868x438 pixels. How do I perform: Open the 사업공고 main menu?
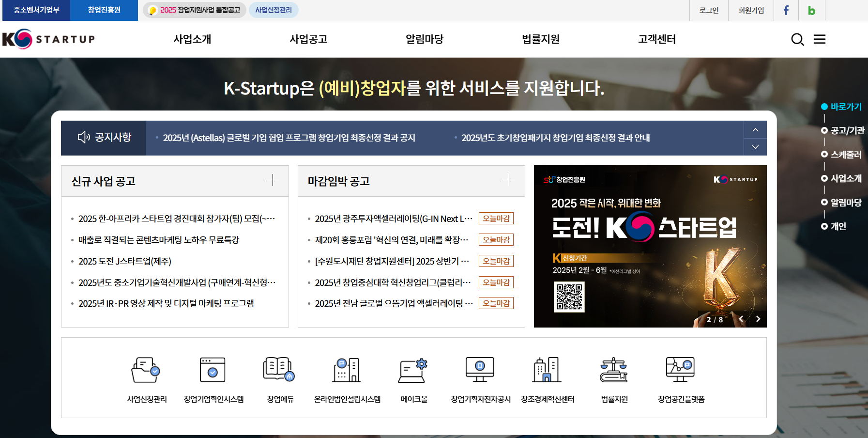click(308, 39)
